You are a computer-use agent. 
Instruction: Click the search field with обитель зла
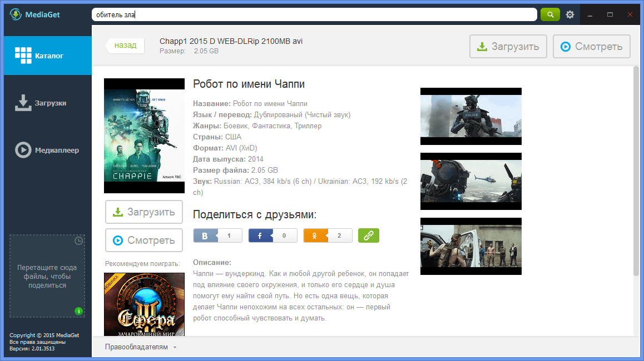pos(314,14)
